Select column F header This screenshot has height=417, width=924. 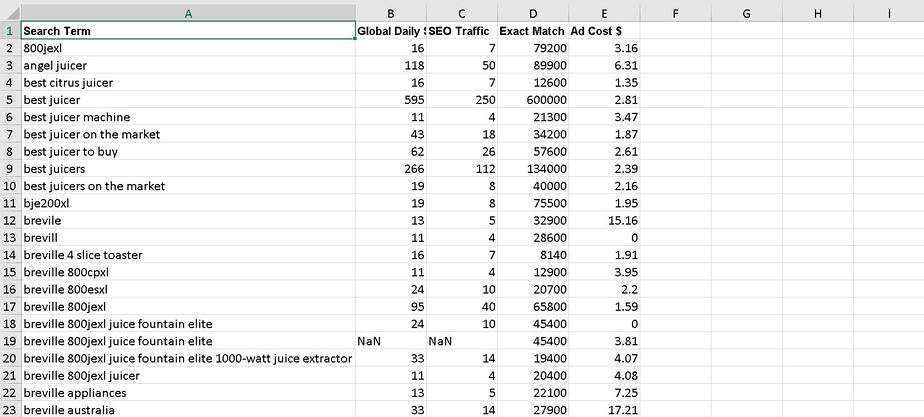click(x=676, y=12)
